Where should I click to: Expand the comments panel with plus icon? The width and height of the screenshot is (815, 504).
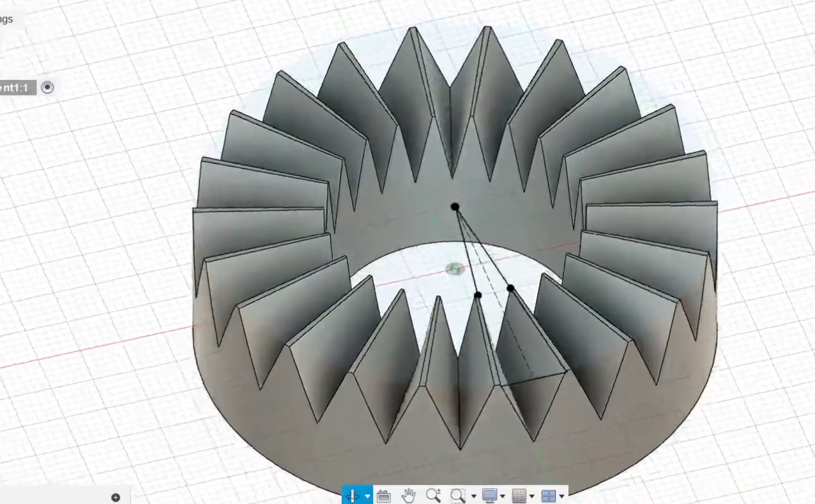click(x=116, y=497)
